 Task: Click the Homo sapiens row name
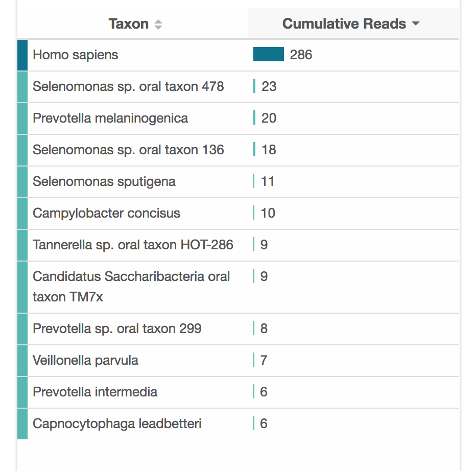coord(76,55)
